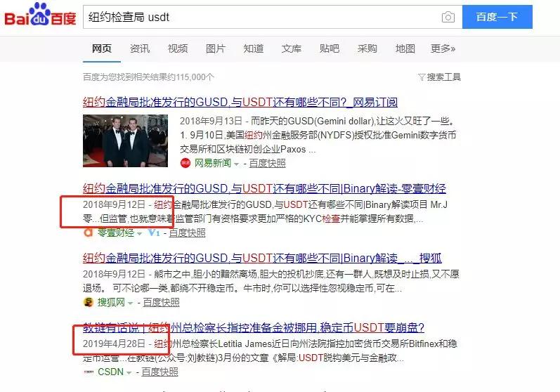Switch to the 资讯 tab
560x392 pixels.
tap(139, 48)
